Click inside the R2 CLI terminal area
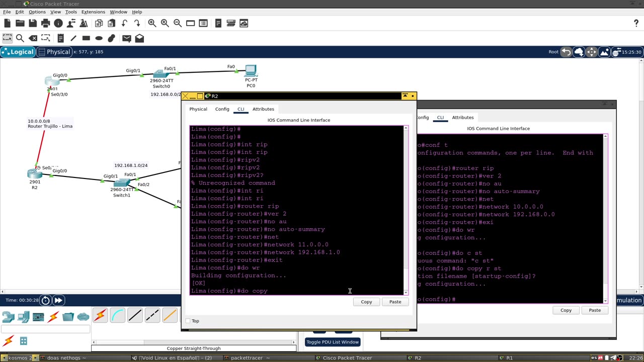 [296, 210]
